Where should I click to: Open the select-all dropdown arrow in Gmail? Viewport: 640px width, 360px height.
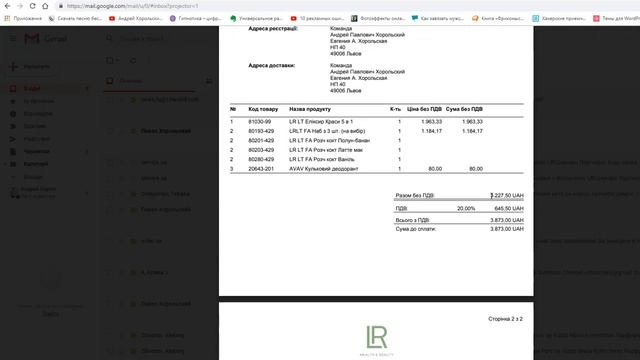[118, 60]
